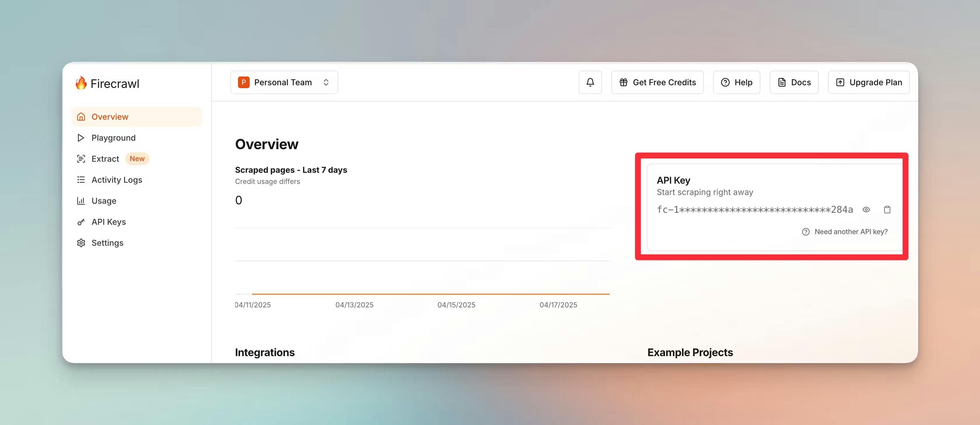
Task: Open Settings from the sidebar
Action: 136,243
